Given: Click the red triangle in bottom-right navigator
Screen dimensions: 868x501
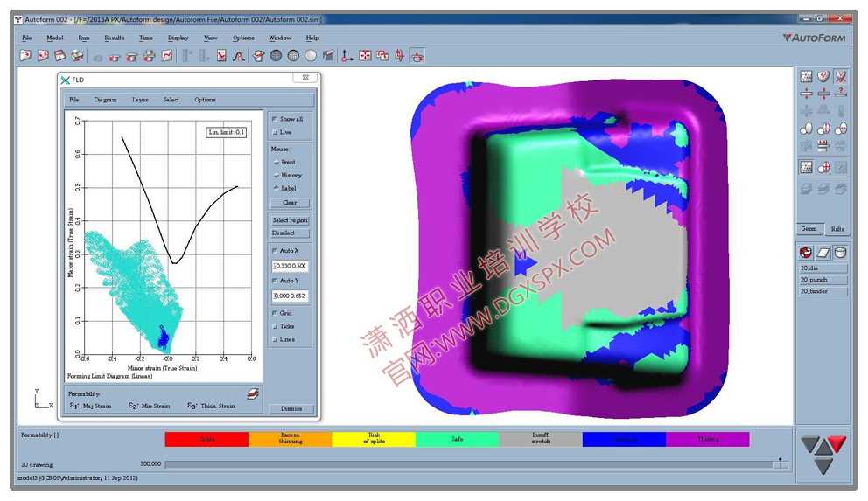Looking at the screenshot, I should tap(837, 443).
